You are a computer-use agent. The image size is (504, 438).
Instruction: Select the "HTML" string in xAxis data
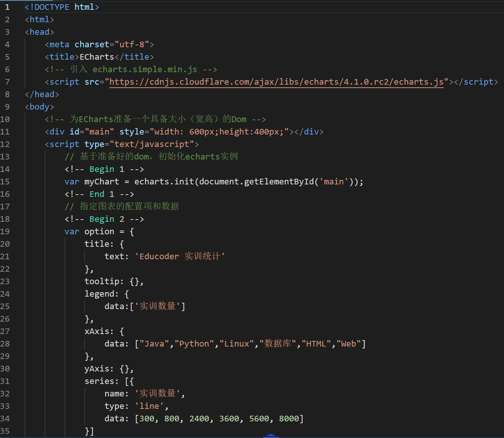click(x=316, y=344)
